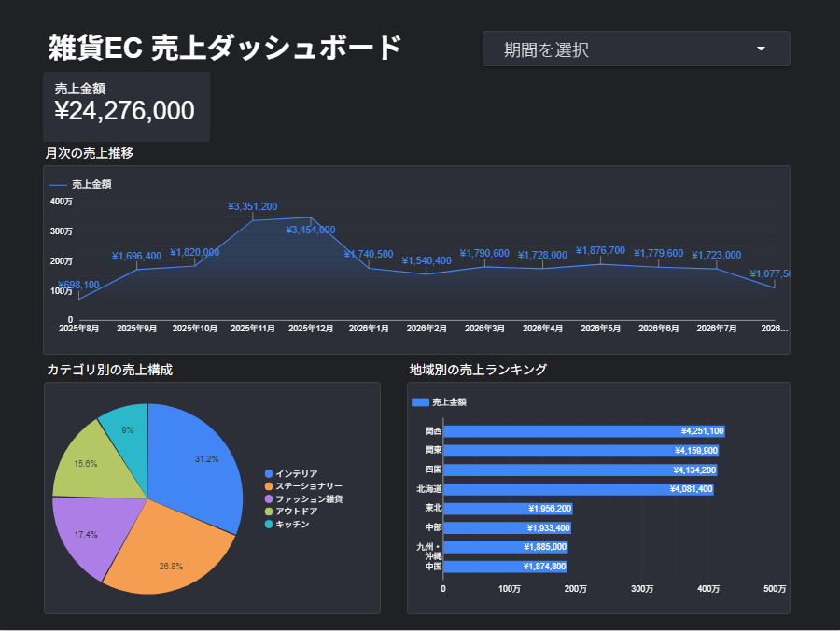Click the ファッション雑貨 legend label
Viewport: 840px width, 631px height.
point(309,498)
